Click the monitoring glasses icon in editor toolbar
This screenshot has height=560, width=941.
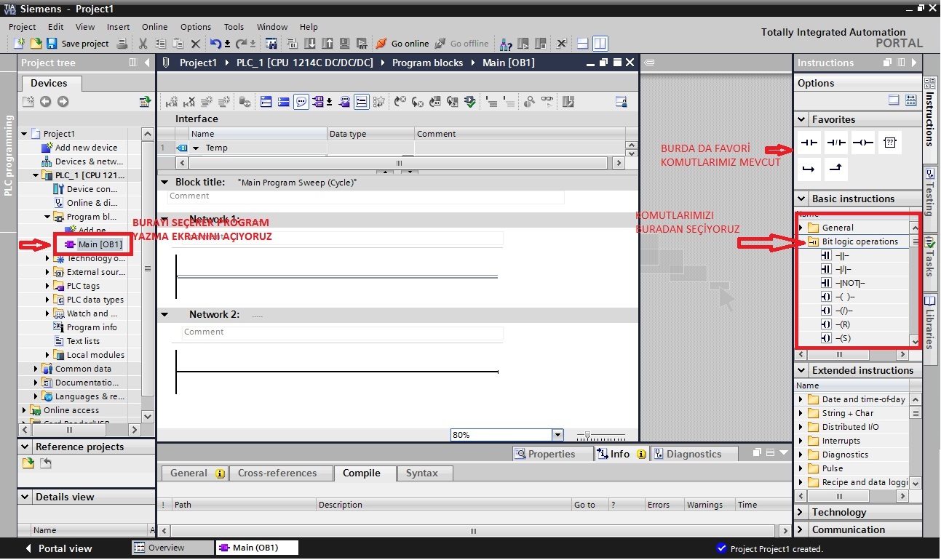pos(547,102)
